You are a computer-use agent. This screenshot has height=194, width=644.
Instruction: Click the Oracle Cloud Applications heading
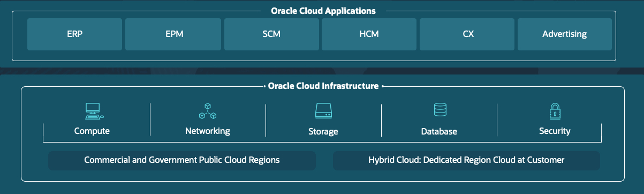pyautogui.click(x=323, y=11)
